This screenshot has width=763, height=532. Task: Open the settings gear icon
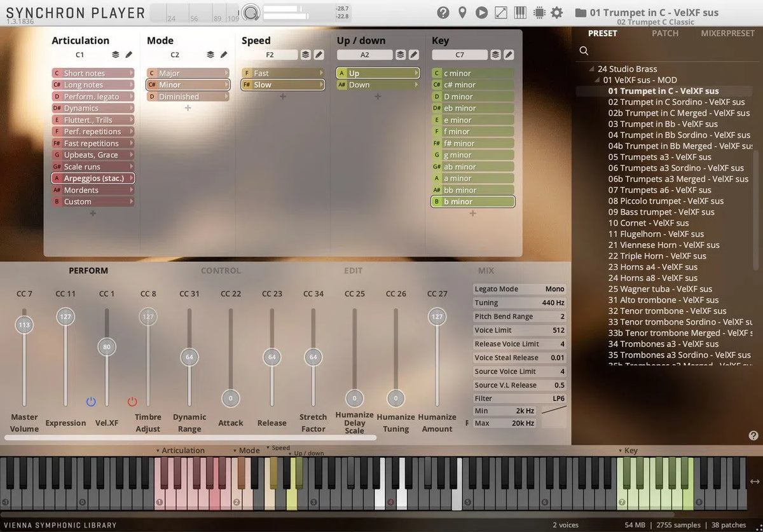(x=557, y=13)
